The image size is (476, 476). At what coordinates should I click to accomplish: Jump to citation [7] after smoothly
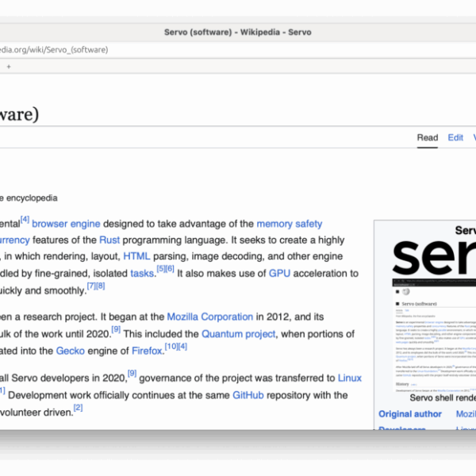[x=91, y=286]
